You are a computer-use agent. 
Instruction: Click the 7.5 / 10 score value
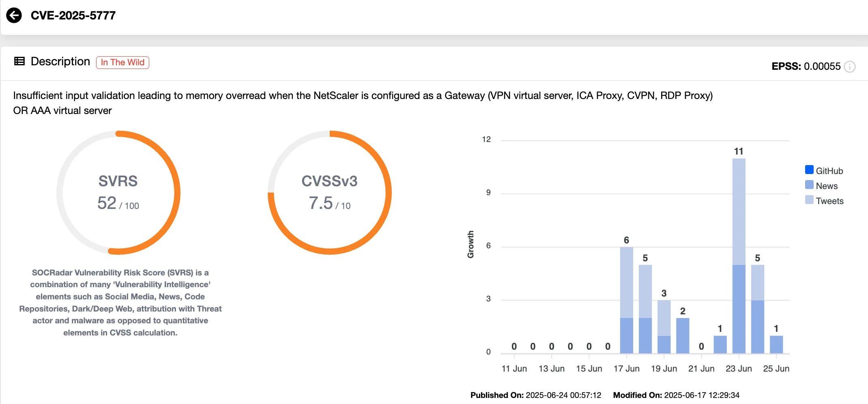[x=330, y=203]
